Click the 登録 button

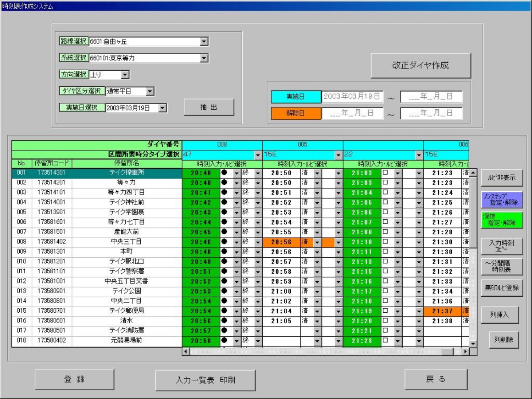(74, 379)
